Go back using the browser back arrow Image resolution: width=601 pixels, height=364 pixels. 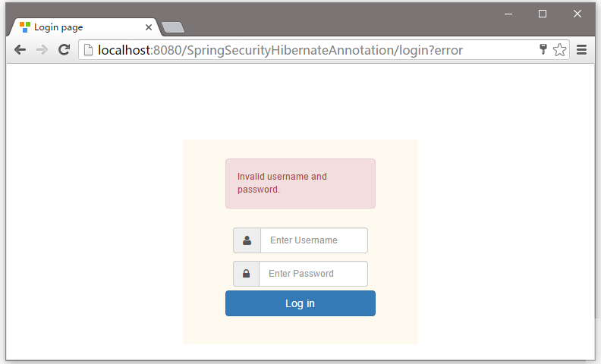pyautogui.click(x=20, y=50)
